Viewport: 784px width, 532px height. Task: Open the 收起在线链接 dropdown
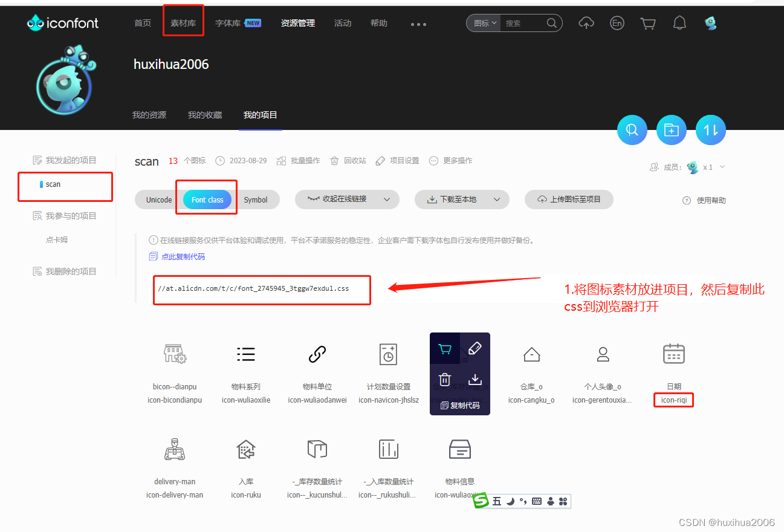(347, 199)
